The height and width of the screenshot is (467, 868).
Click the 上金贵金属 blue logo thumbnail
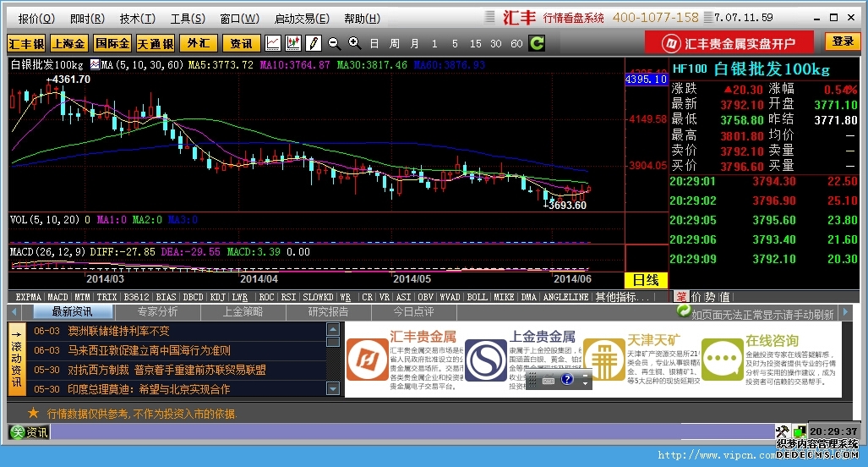pos(485,360)
